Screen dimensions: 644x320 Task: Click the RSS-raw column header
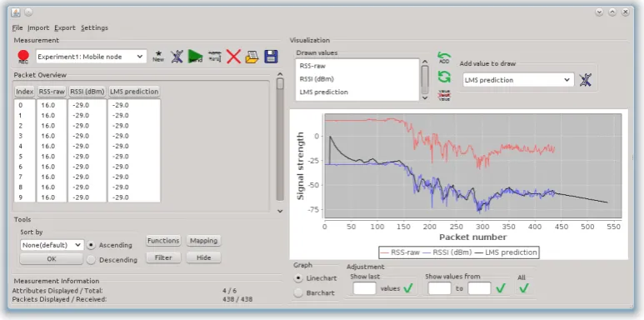coord(52,92)
